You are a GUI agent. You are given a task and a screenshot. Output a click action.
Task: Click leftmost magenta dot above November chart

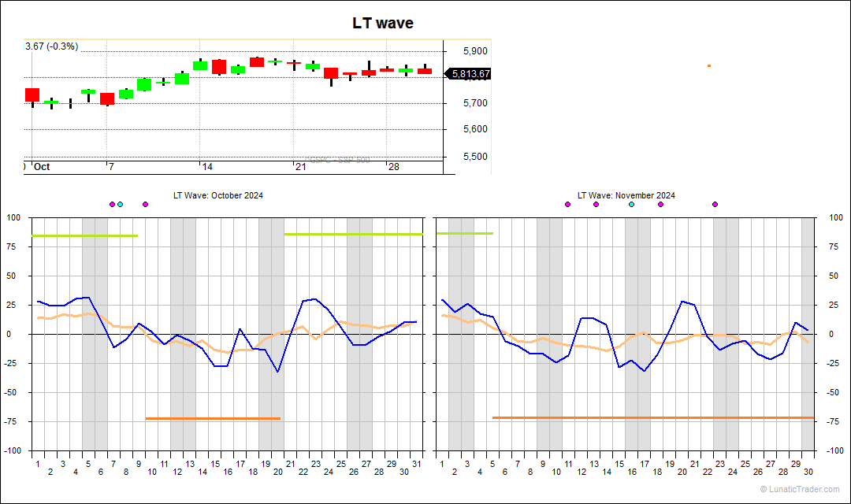(x=567, y=204)
